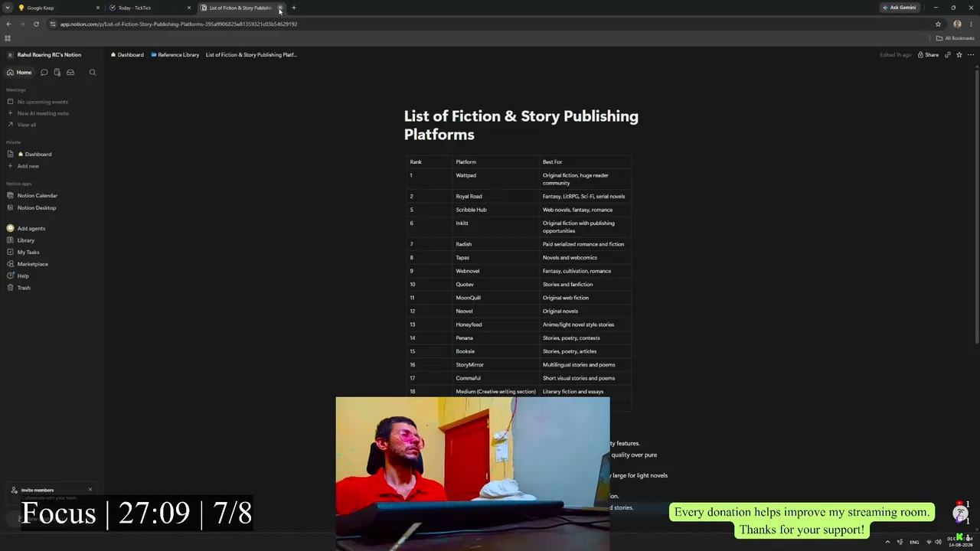980x551 pixels.
Task: View site information icon in address bar
Action: pos(53,24)
